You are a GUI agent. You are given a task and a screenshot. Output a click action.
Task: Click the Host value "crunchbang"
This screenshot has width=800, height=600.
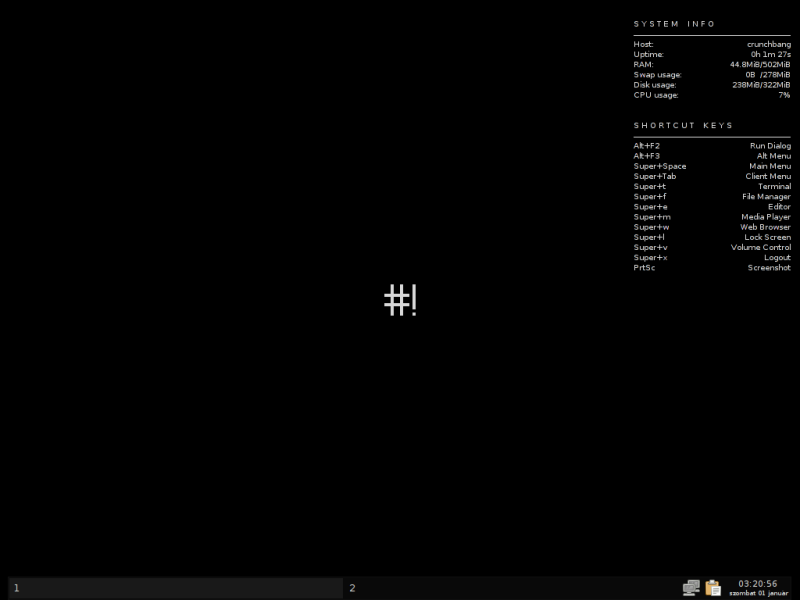pos(769,44)
